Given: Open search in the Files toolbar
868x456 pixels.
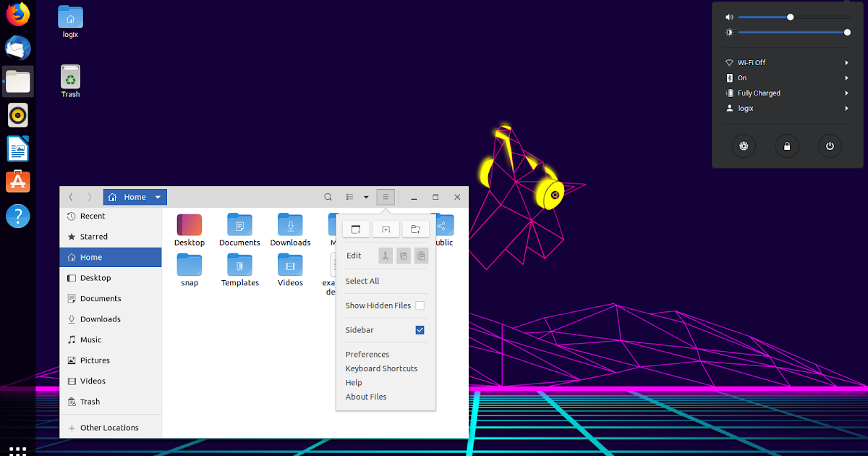Looking at the screenshot, I should pyautogui.click(x=328, y=196).
